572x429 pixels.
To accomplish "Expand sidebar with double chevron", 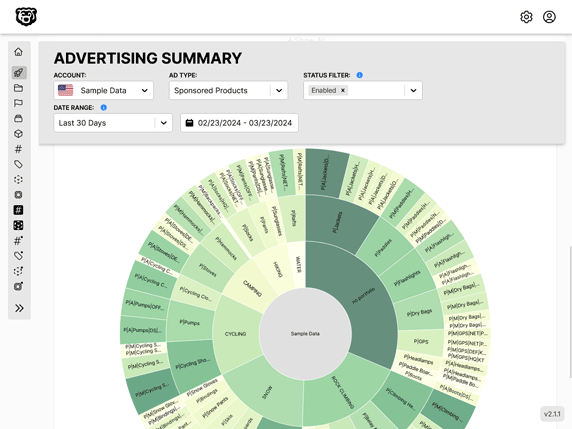I will [x=19, y=308].
